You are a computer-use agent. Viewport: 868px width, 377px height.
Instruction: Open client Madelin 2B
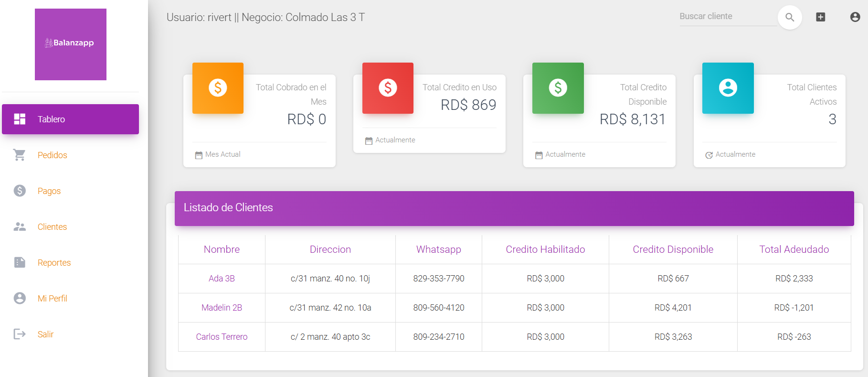coord(222,308)
